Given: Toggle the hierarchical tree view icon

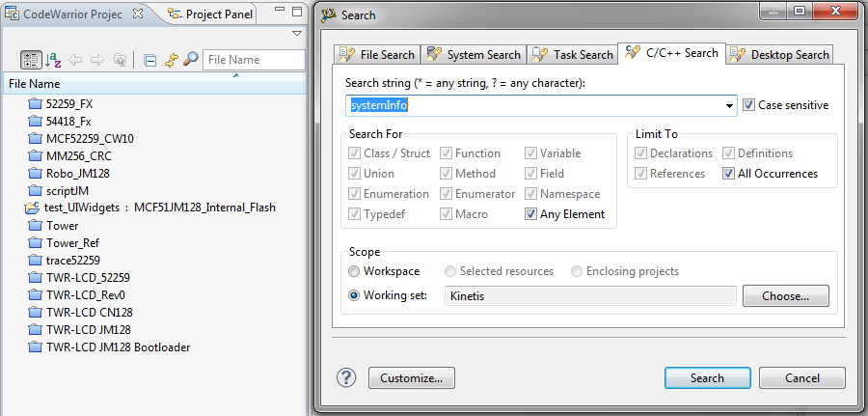Looking at the screenshot, I should coord(31,60).
